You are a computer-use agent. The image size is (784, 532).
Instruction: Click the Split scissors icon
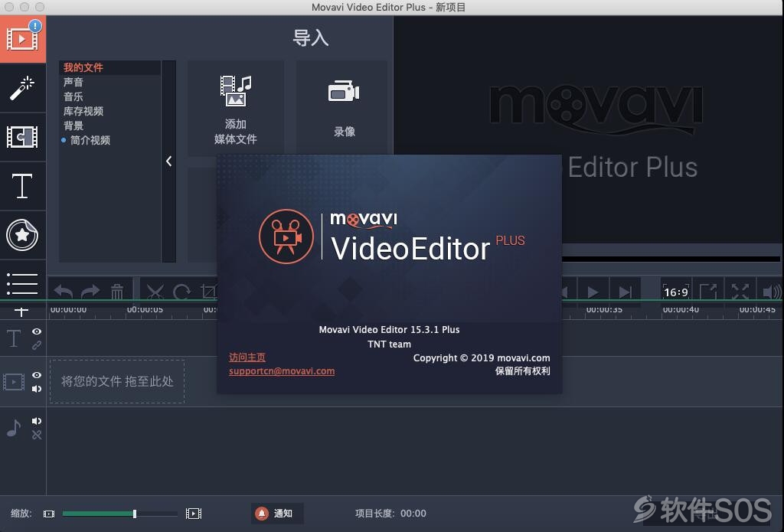[155, 292]
